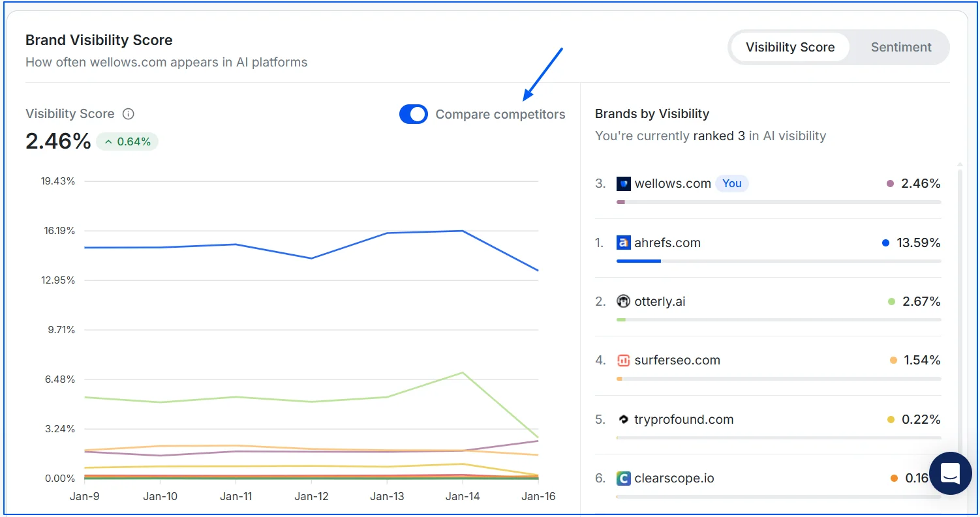Click the Jan-13 x-axis label
Screen dimensions: 980x517
pos(388,496)
